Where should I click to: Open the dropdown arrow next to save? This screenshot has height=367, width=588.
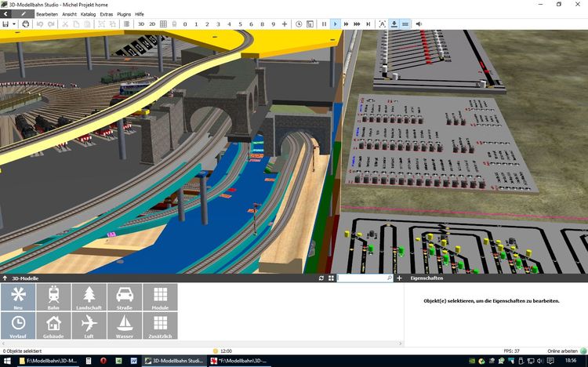click(x=14, y=24)
